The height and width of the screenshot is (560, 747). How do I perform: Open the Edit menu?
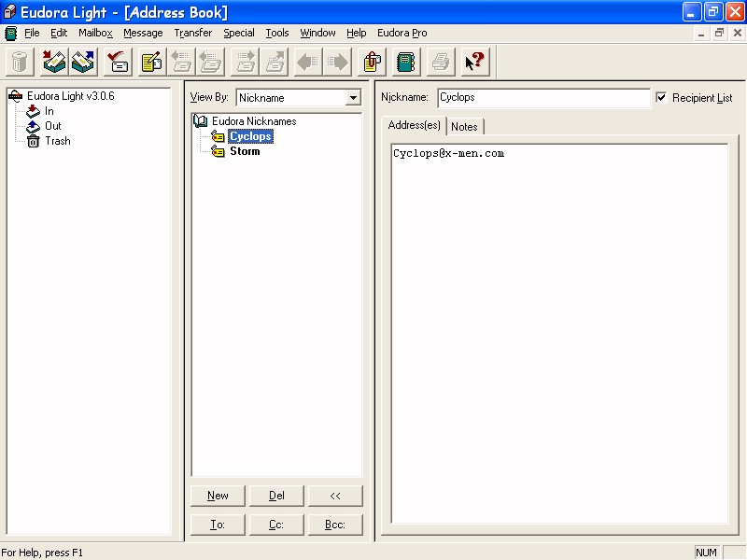59,33
